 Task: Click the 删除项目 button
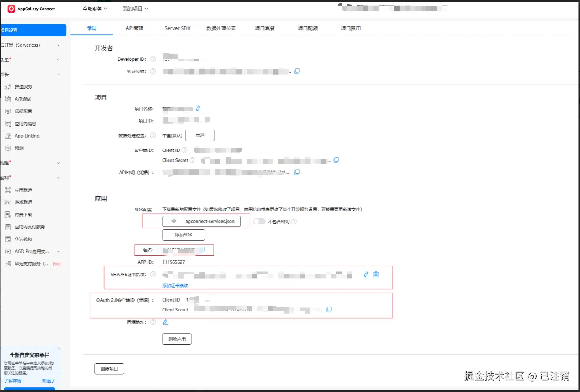pos(109,369)
